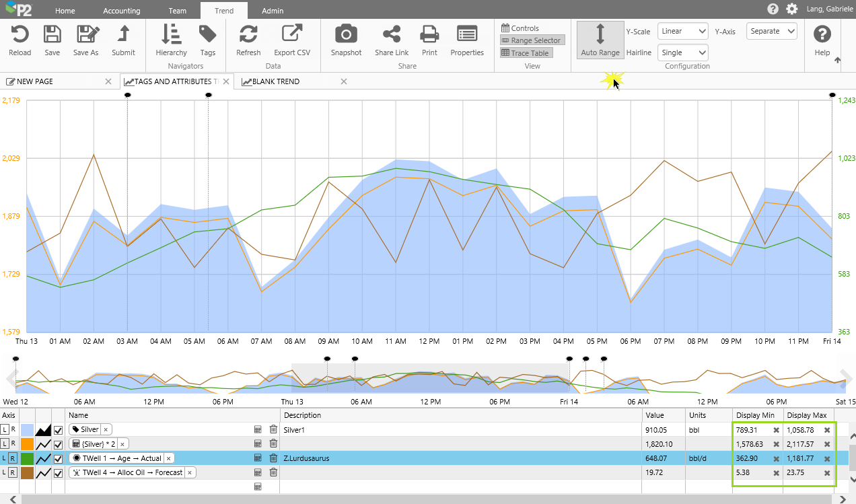Open the Hierarchy navigator
This screenshot has height=504, width=856.
click(x=171, y=35)
